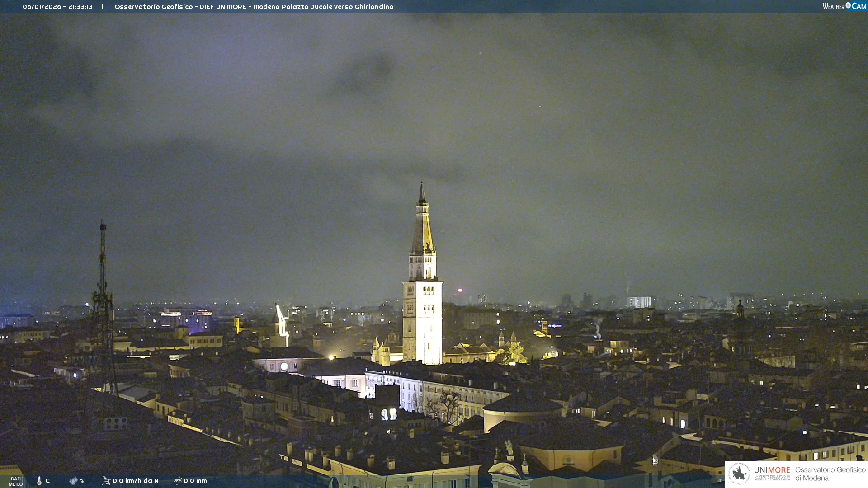Screen dimensions: 868x488
Task: Click the thermometer temperature icon
Action: (x=39, y=481)
